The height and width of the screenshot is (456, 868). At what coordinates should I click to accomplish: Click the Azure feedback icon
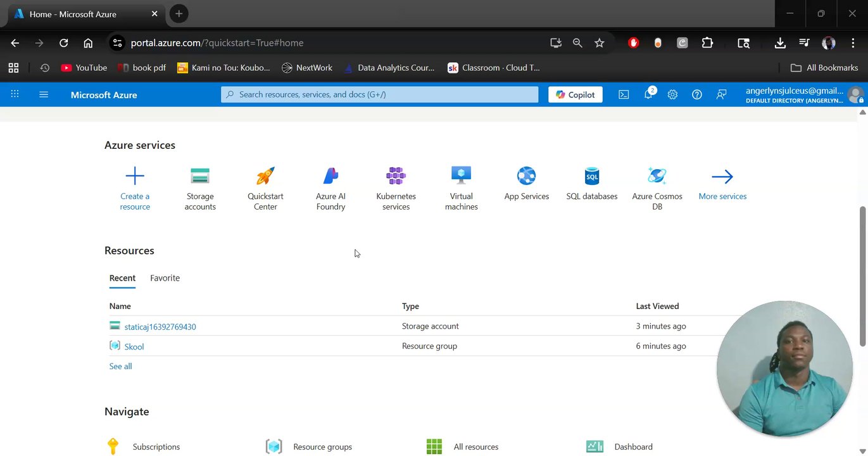click(x=721, y=94)
